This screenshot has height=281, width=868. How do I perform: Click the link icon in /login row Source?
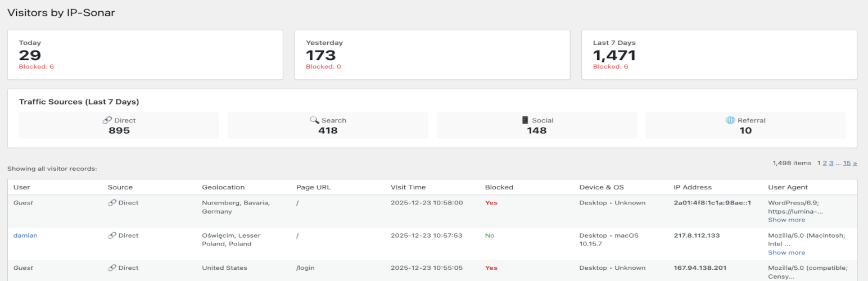pos(112,268)
